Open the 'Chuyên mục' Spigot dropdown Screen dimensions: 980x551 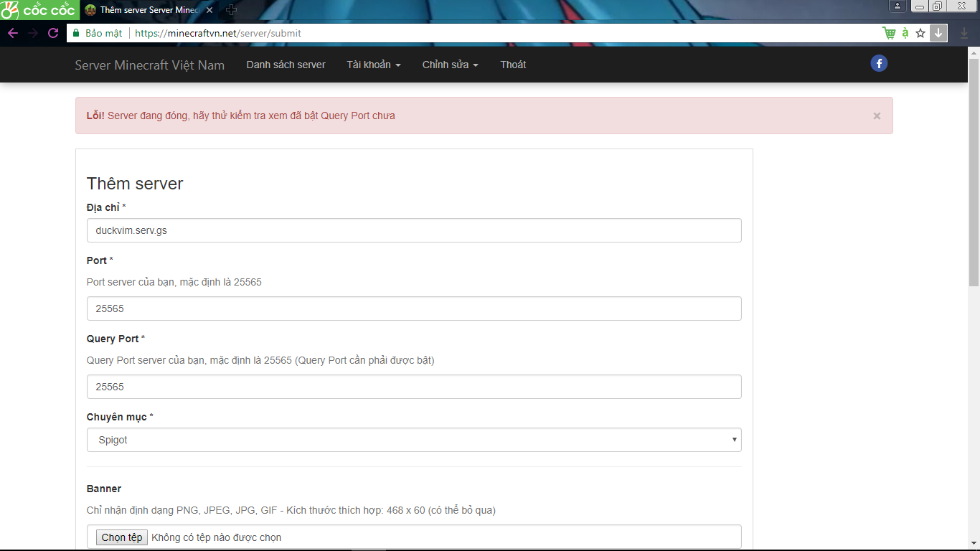pos(414,440)
